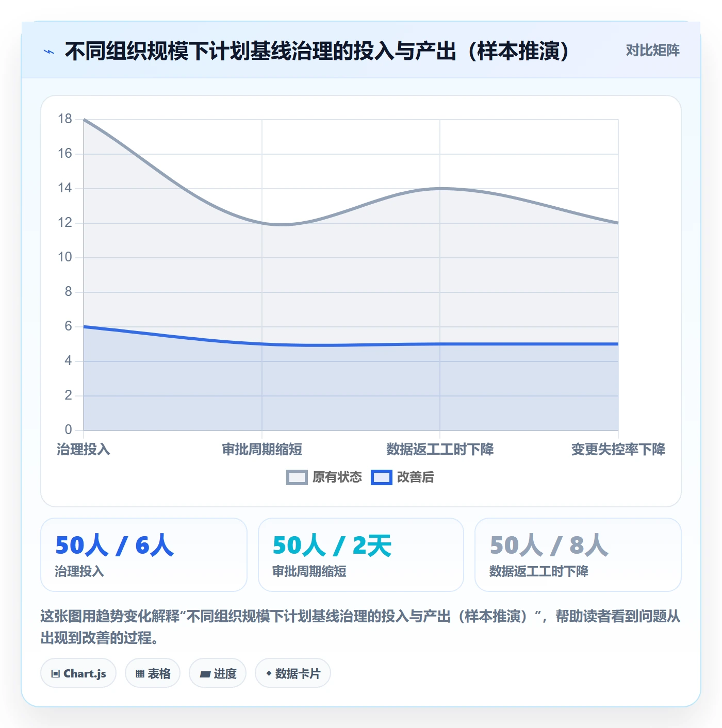Click the y-axis tick label 12
This screenshot has height=728, width=722.
pos(65,223)
